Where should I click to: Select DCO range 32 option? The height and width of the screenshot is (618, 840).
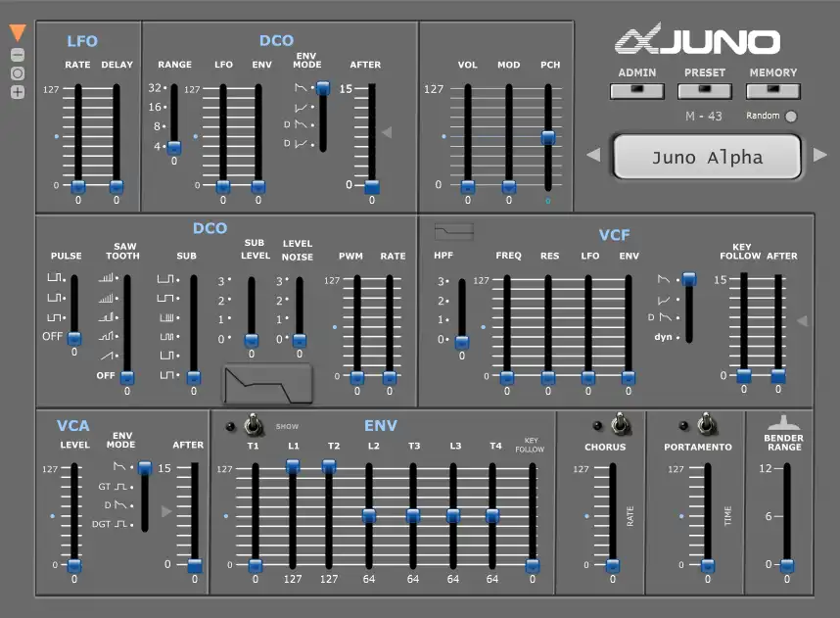click(157, 87)
